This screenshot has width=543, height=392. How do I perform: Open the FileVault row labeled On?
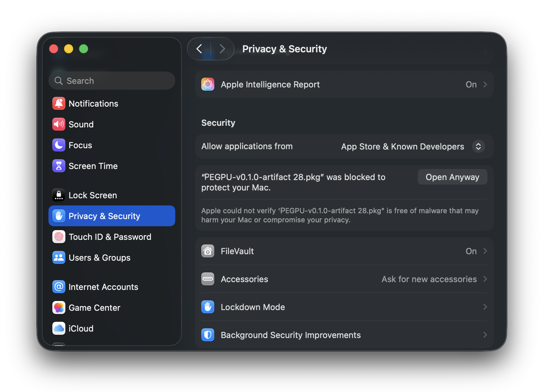point(344,251)
